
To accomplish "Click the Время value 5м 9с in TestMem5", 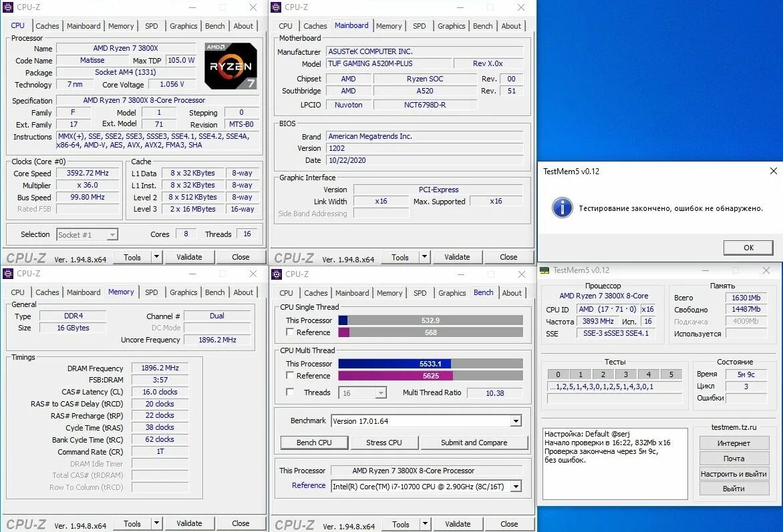I will [746, 374].
